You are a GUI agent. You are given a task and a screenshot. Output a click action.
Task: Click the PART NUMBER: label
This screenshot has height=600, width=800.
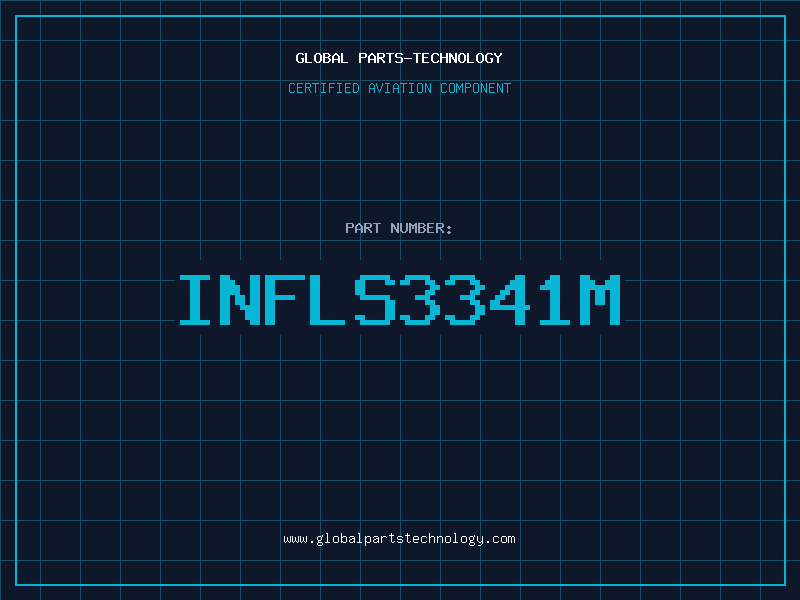pyautogui.click(x=399, y=228)
